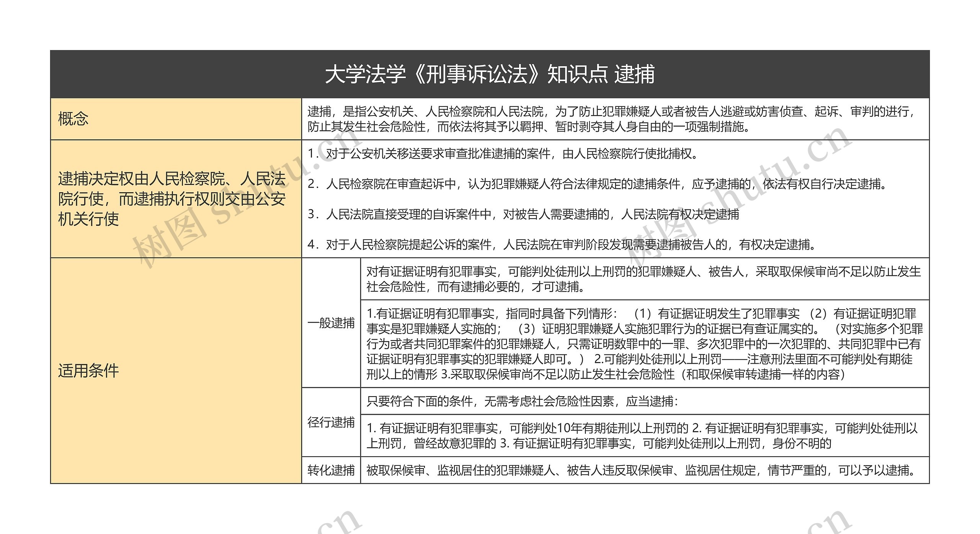
Task: Select the cell '逮捕决定权由人民检察院、人民法院行使'
Action: (176, 199)
